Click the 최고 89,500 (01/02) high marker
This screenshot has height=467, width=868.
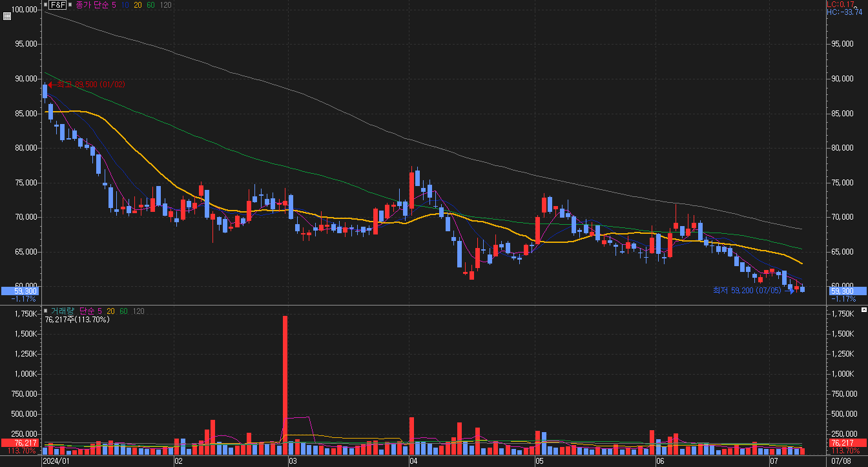[87, 85]
